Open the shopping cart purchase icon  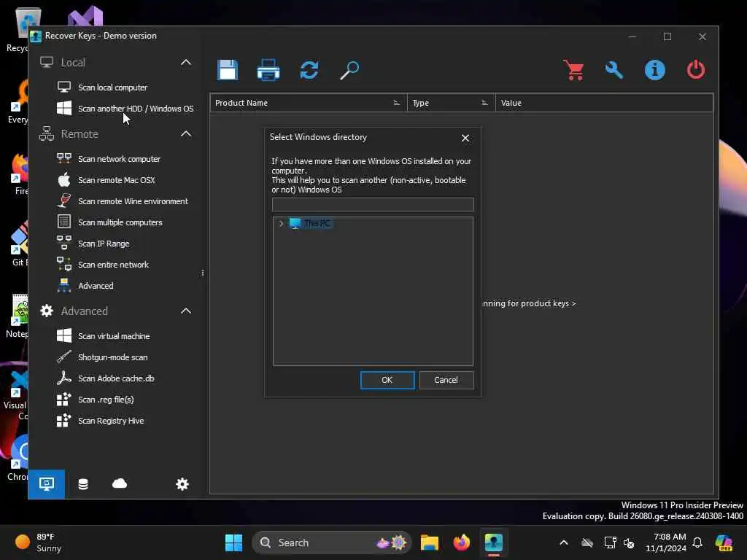pyautogui.click(x=573, y=70)
